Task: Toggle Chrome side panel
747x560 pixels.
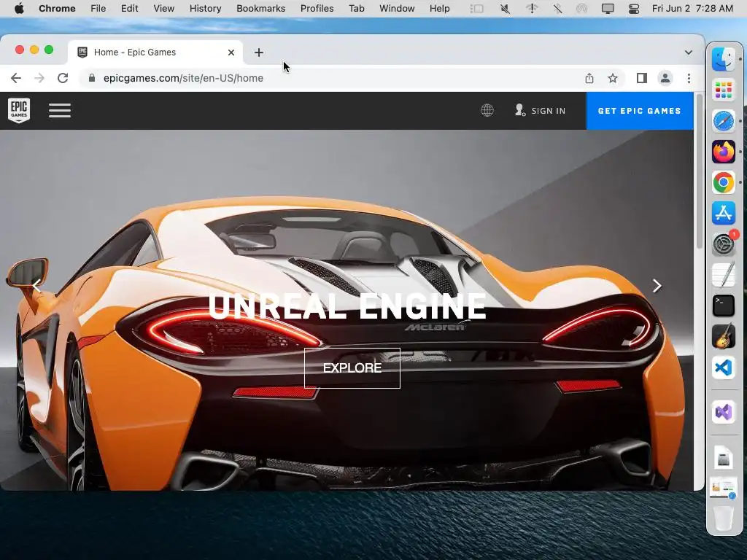Action: coord(642,78)
